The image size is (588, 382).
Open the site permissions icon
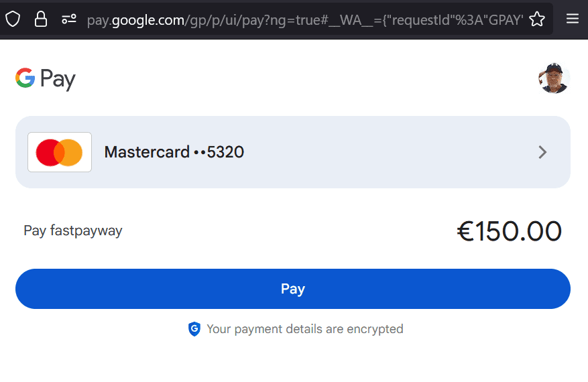pos(68,19)
